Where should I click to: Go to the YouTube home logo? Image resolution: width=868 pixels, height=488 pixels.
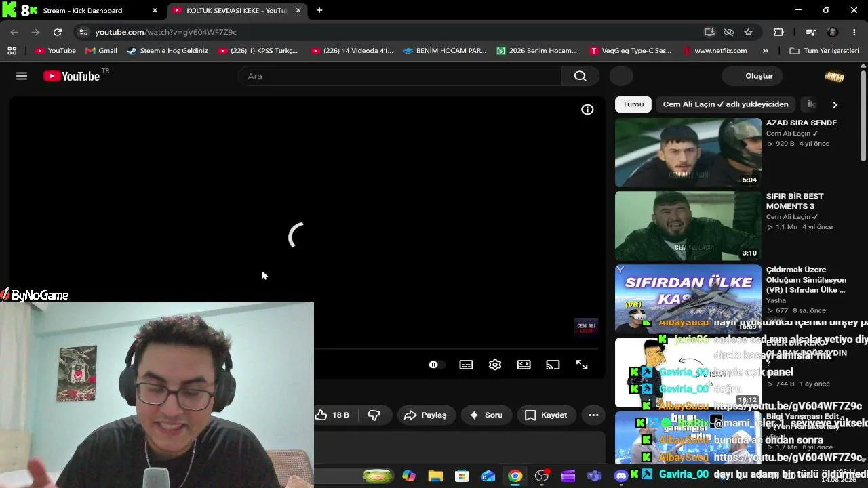coord(72,76)
